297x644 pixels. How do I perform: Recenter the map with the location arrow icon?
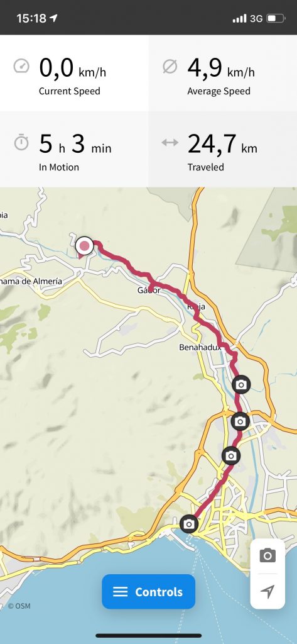(267, 591)
